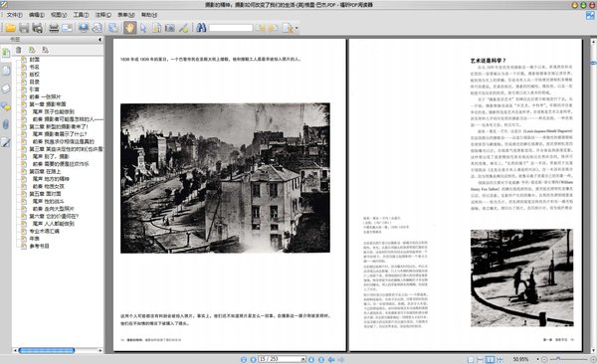Open the 工具 menu
The height and width of the screenshot is (364, 597).
(x=81, y=15)
